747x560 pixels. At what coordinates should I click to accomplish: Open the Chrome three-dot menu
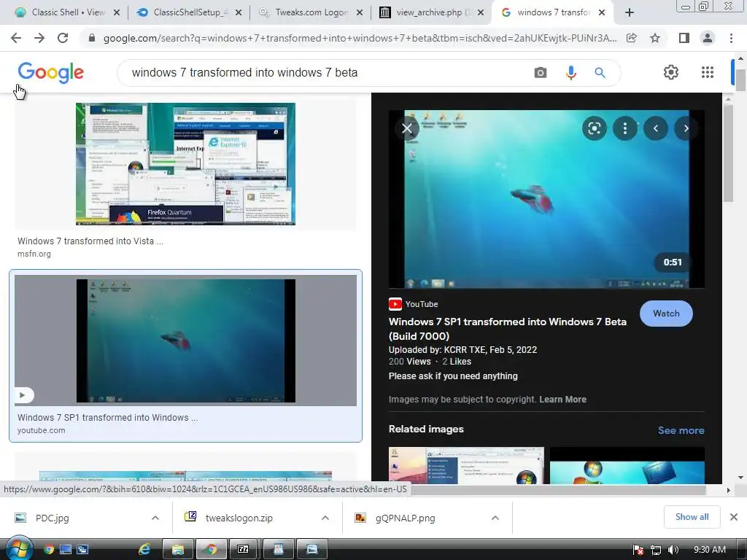[x=731, y=38]
